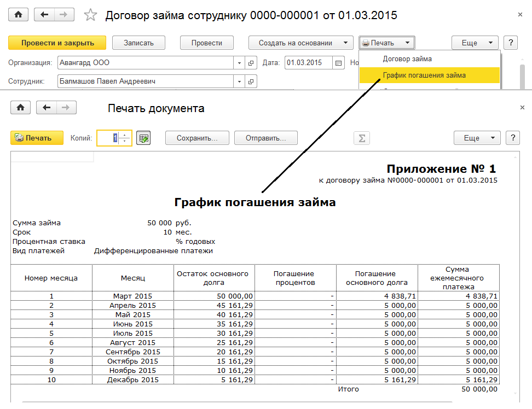Go back using arrow in Печать документа window

point(46,108)
